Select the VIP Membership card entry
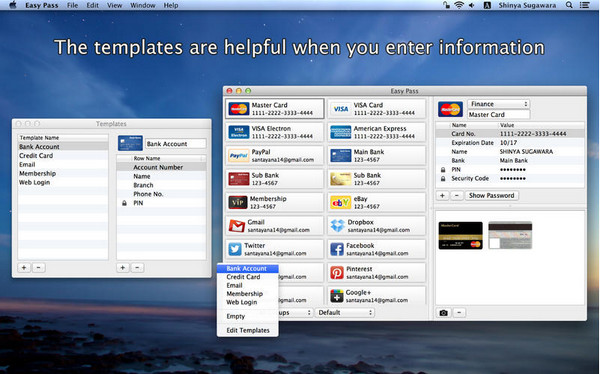Viewport: 600px width, 374px height. (274, 203)
